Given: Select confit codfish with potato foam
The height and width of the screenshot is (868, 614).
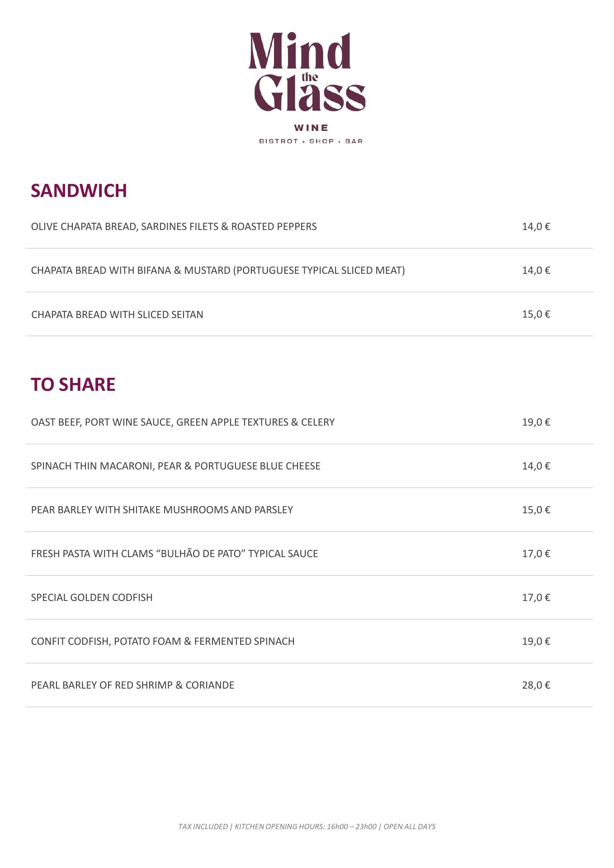Looking at the screenshot, I should click(x=163, y=641).
